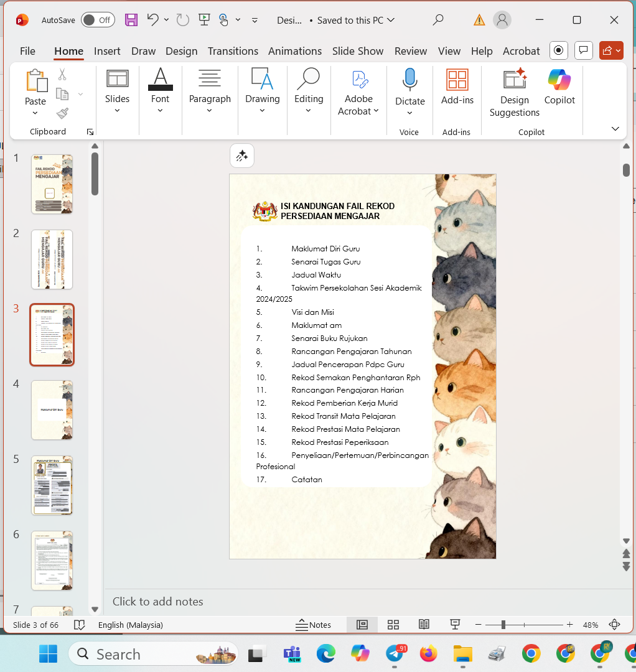
Task: Click the zoom slider handle
Action: [503, 625]
